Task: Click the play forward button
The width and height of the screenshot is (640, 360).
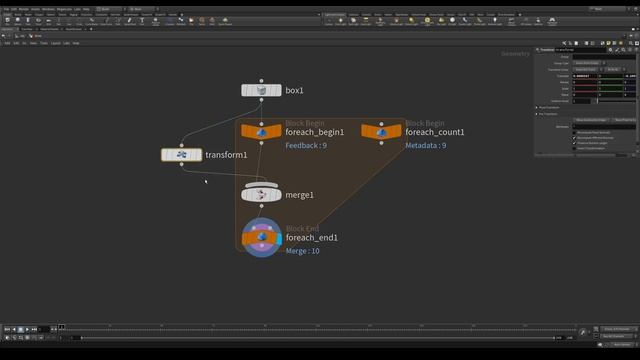Action: click(x=27, y=329)
